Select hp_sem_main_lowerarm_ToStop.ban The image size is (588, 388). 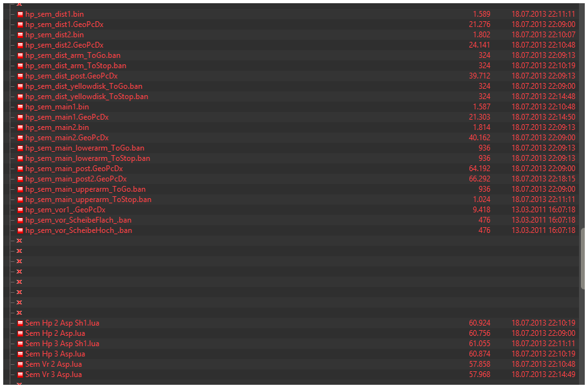[88, 158]
